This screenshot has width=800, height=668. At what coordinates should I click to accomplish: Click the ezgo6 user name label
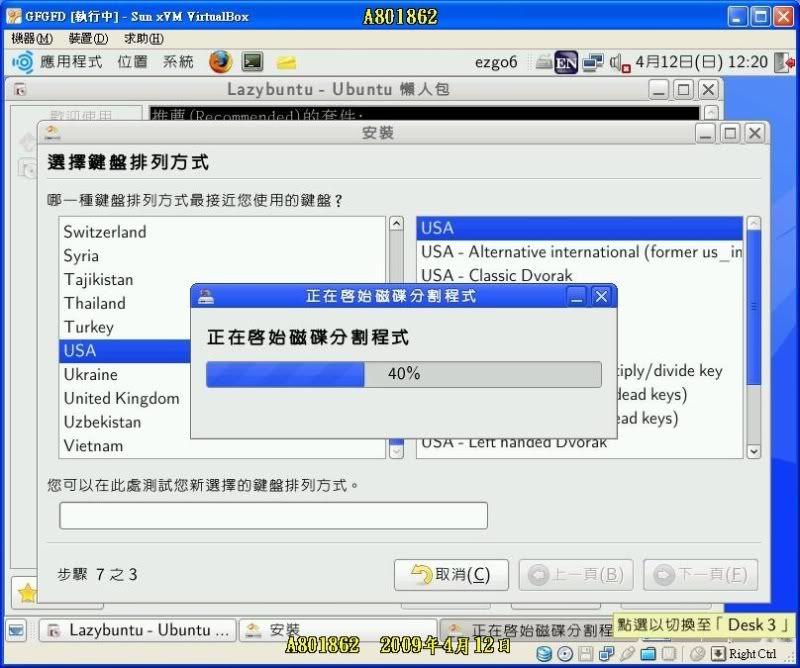coord(495,62)
